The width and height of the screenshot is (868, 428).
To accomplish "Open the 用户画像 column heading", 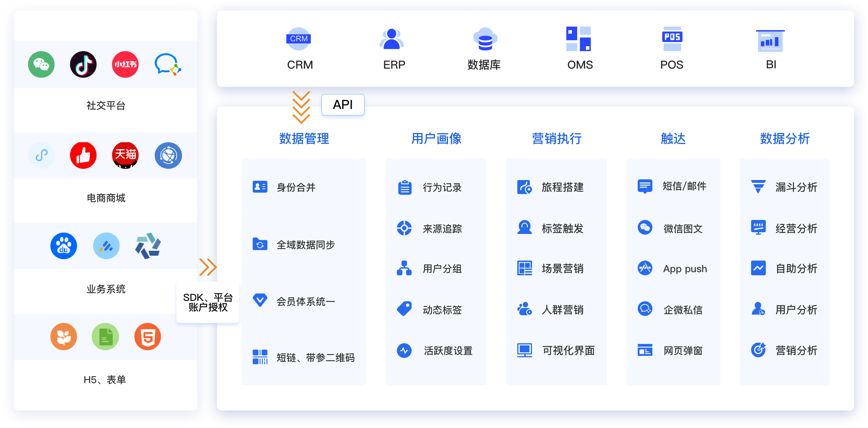I will 436,139.
